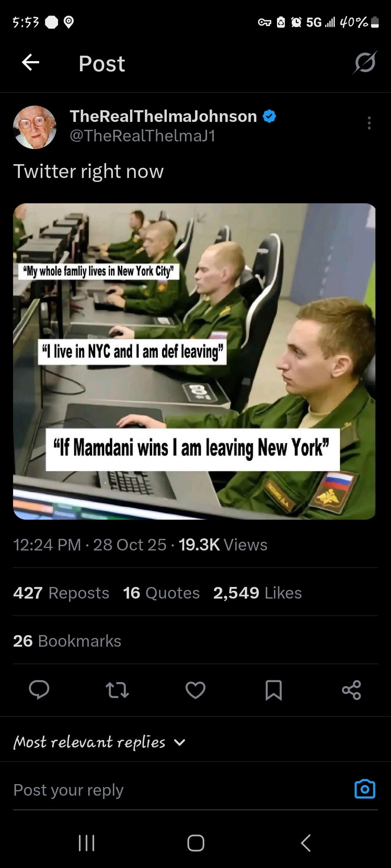Open the 2,549 Likes list

pyautogui.click(x=257, y=593)
